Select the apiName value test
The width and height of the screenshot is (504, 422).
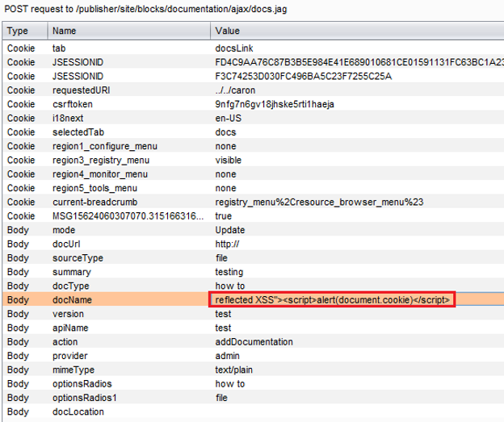[x=223, y=328]
